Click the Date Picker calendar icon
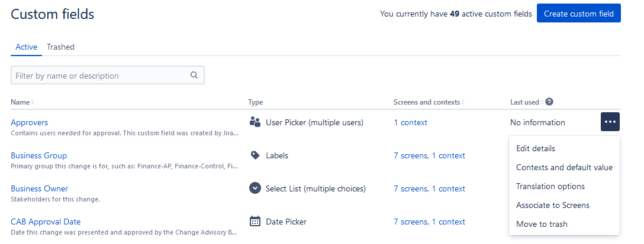The height and width of the screenshot is (244, 644). pos(255,221)
